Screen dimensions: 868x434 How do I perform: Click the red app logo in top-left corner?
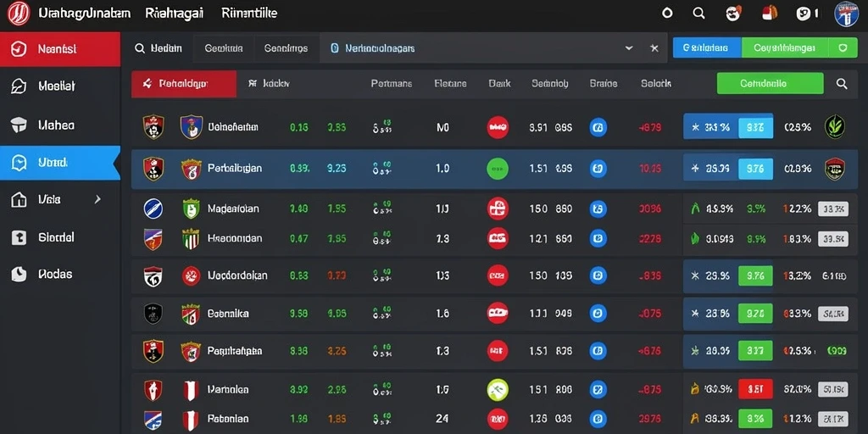(19, 14)
